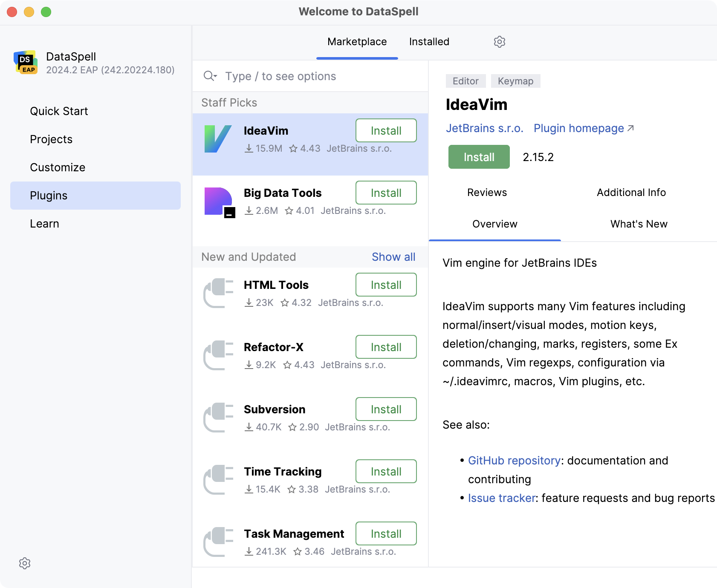Click the HTML Tools plug icon
Screen dimensions: 717x588
219,293
